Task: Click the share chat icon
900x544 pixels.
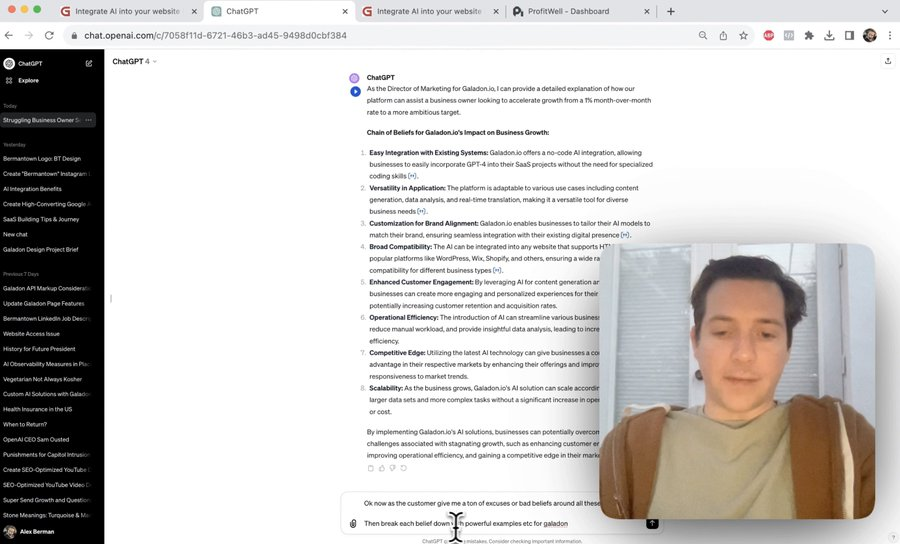Action: [x=888, y=61]
